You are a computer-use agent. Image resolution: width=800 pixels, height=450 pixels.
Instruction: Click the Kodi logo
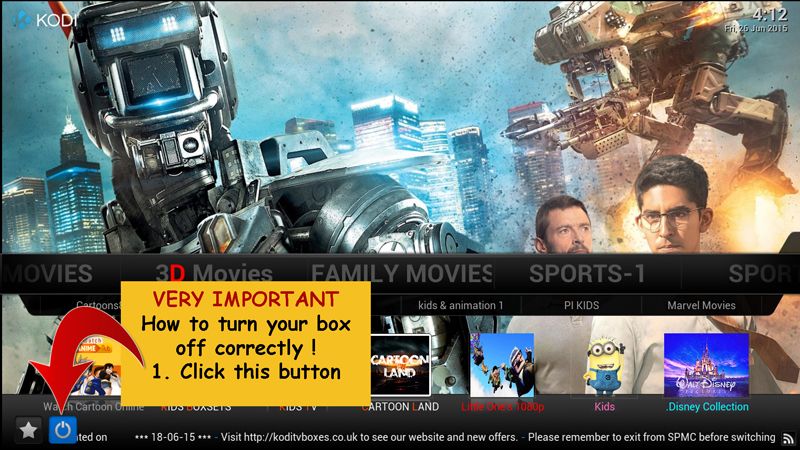tap(44, 20)
